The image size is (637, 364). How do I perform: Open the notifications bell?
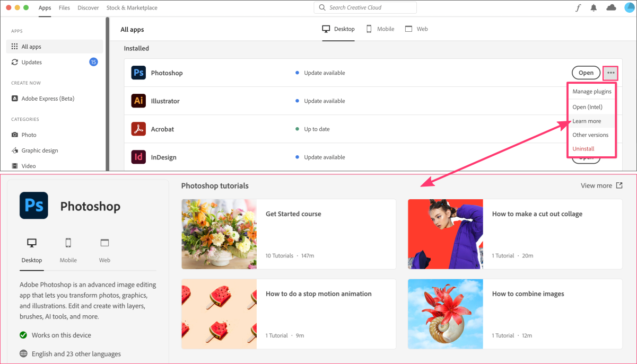pyautogui.click(x=594, y=8)
